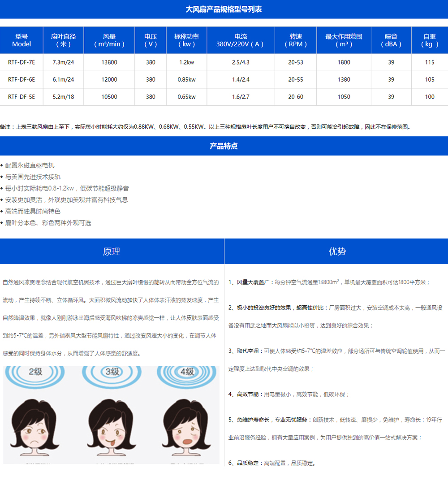This screenshot has width=448, height=477.
Task: Click the 13800 airflow value cell
Action: coord(109,62)
